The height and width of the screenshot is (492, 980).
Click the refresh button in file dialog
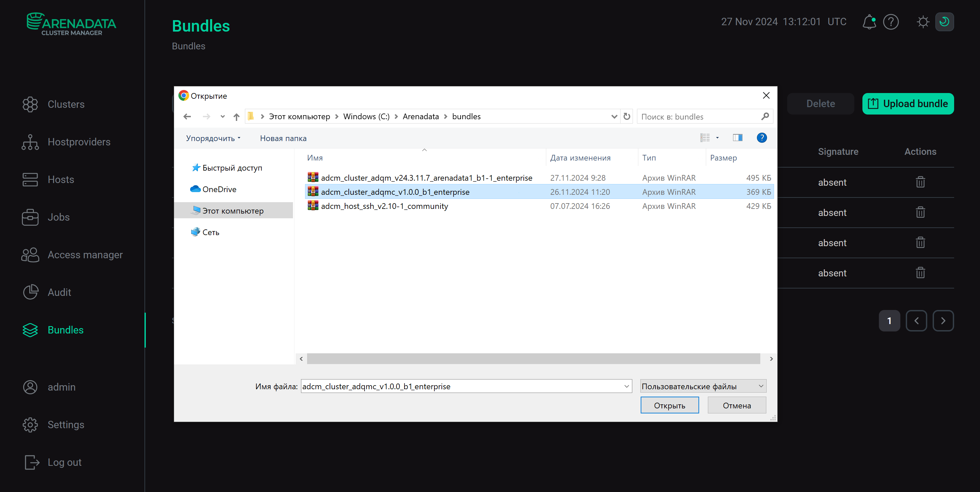627,116
